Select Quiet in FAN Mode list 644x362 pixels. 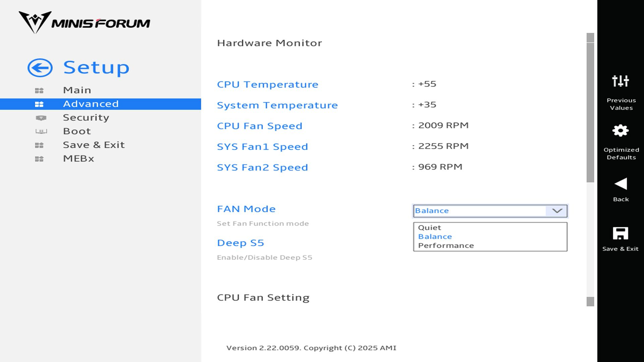click(430, 228)
